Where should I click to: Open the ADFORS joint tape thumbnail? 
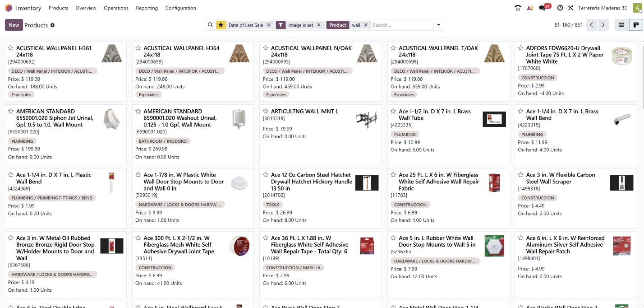[x=621, y=56]
